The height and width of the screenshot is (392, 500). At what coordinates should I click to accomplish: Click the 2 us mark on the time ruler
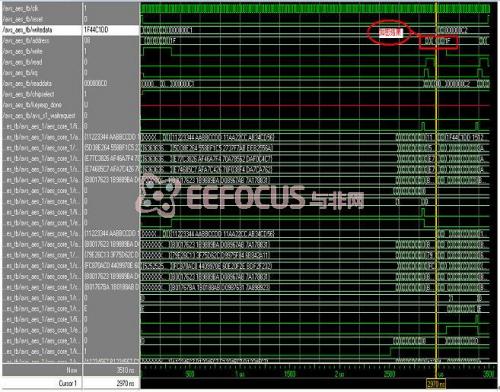[x=339, y=374]
